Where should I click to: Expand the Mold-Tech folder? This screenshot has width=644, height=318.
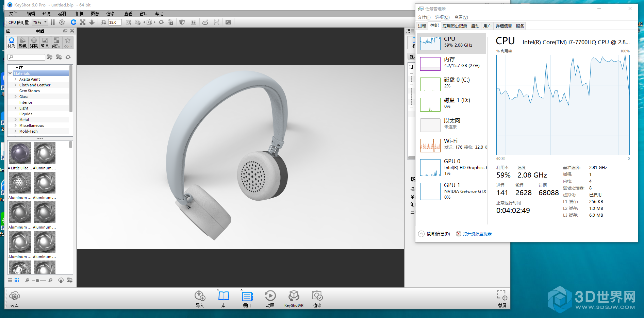[x=16, y=131]
